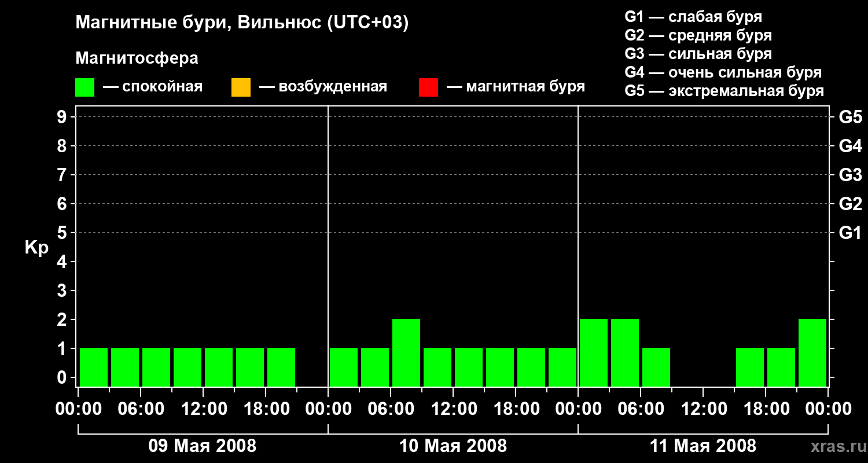Select the chart title 'Магнитные бури, Вильнюс (UTC+03)'
Image resolution: width=868 pixels, height=463 pixels.
point(242,23)
